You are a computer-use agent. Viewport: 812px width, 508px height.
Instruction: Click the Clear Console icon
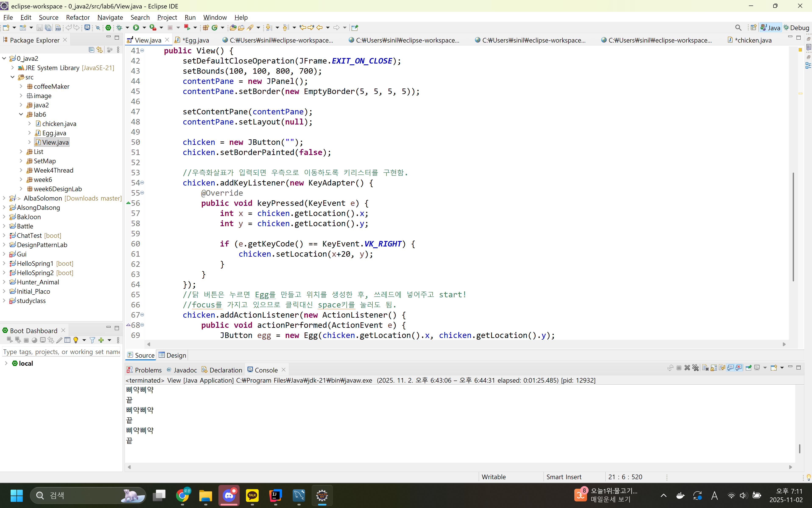click(x=705, y=368)
